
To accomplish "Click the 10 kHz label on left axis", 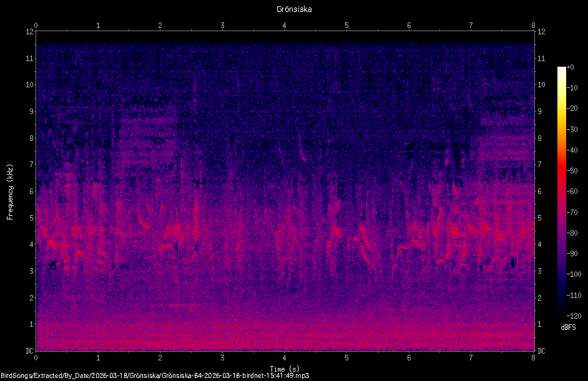I will tap(29, 85).
